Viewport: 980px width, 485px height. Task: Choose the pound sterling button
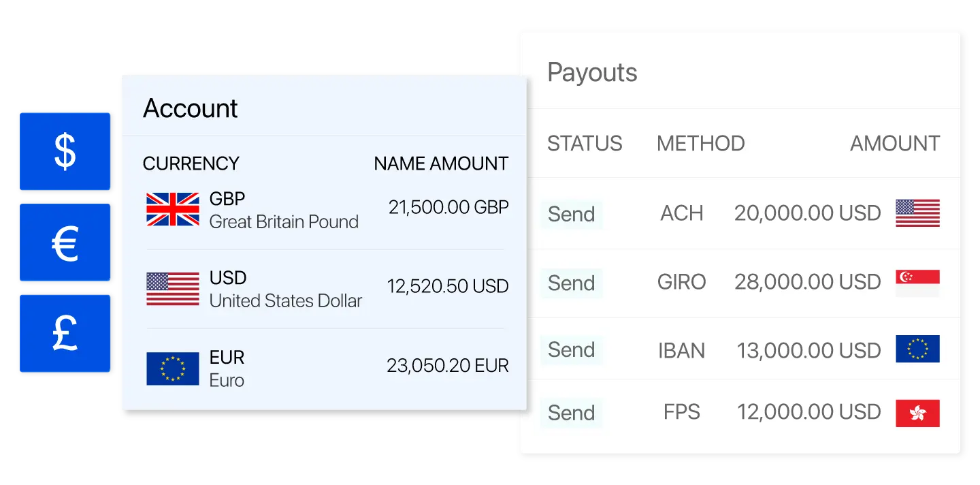(x=65, y=333)
